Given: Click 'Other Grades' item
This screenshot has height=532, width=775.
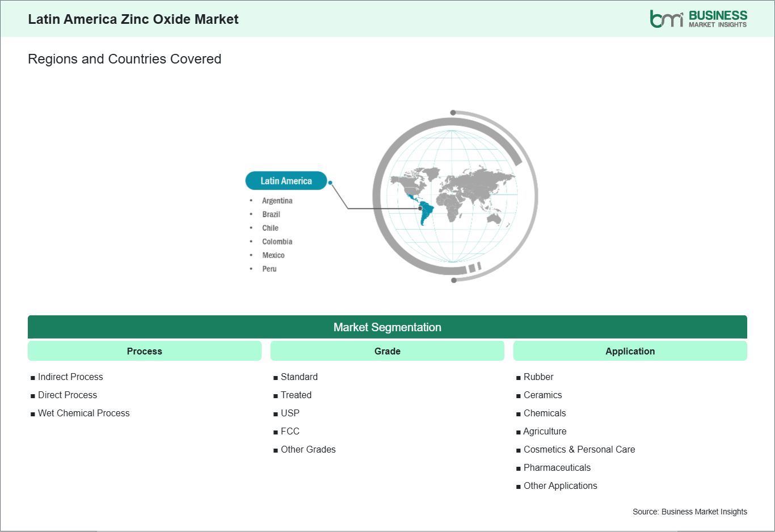Looking at the screenshot, I should 308,449.
